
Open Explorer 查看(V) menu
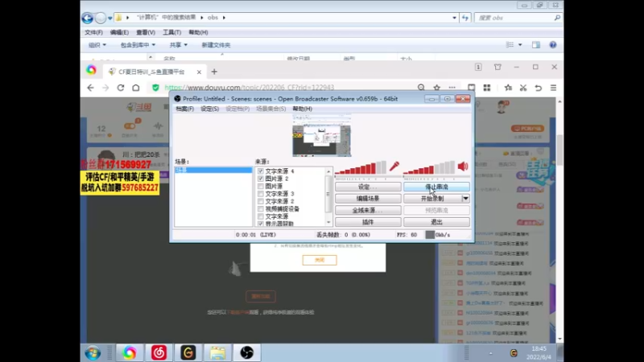click(146, 32)
